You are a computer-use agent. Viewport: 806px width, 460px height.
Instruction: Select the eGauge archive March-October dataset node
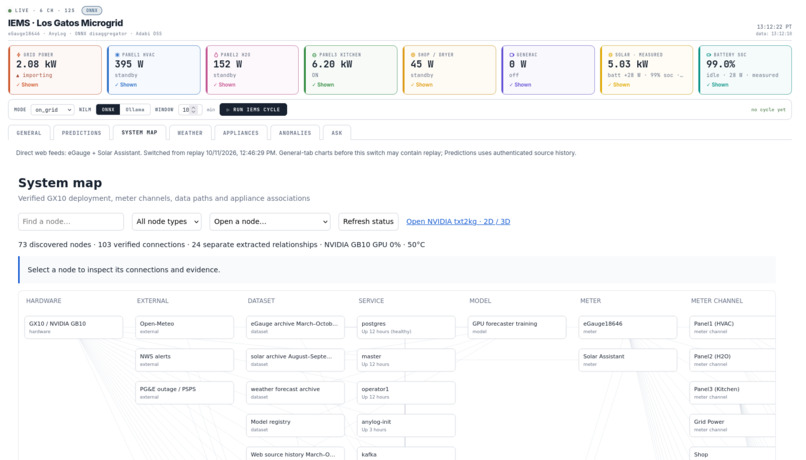pos(296,327)
